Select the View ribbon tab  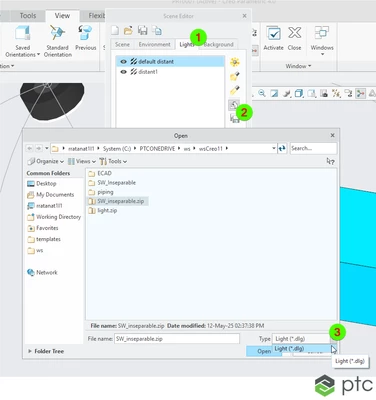coord(62,16)
